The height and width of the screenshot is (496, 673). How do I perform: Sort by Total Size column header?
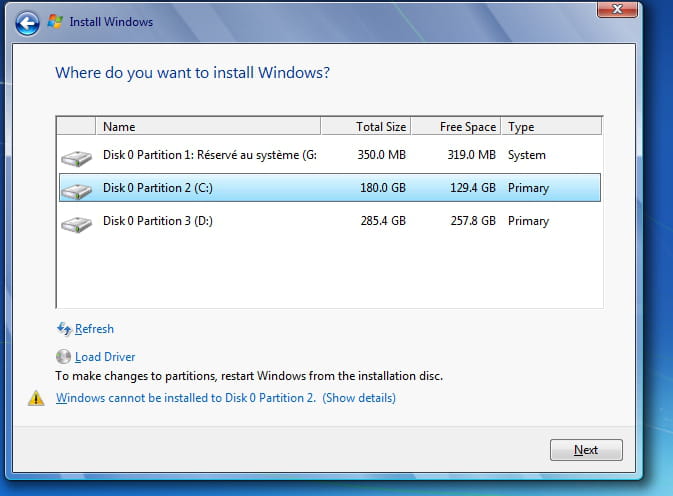click(x=366, y=127)
